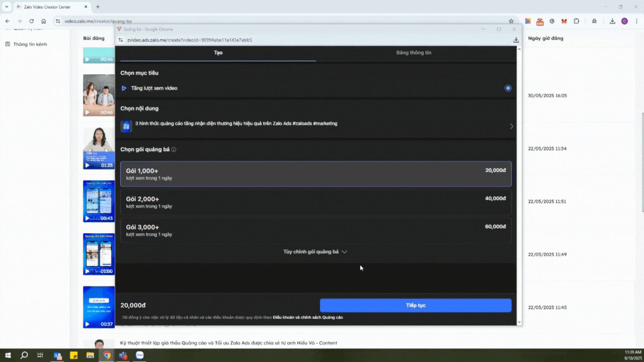The width and height of the screenshot is (644, 362).
Task: Play the video thumbnail dated 30/05/2025 16:05
Action: 99,95
